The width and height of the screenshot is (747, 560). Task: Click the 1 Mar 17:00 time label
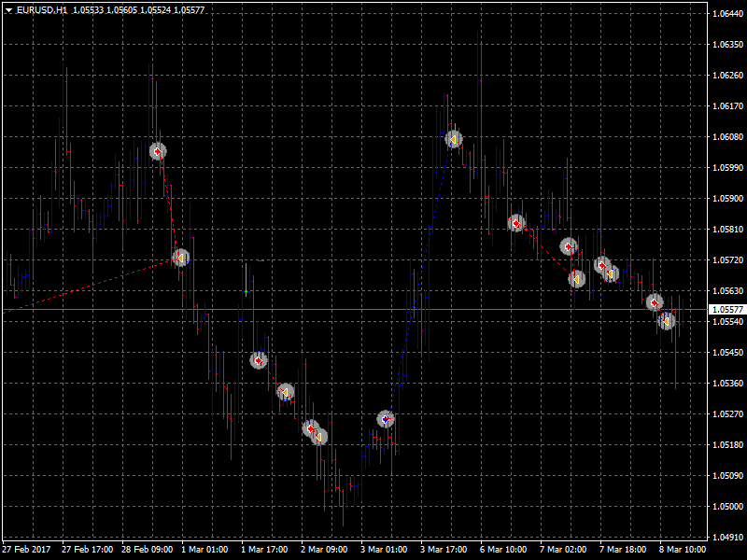(264, 549)
